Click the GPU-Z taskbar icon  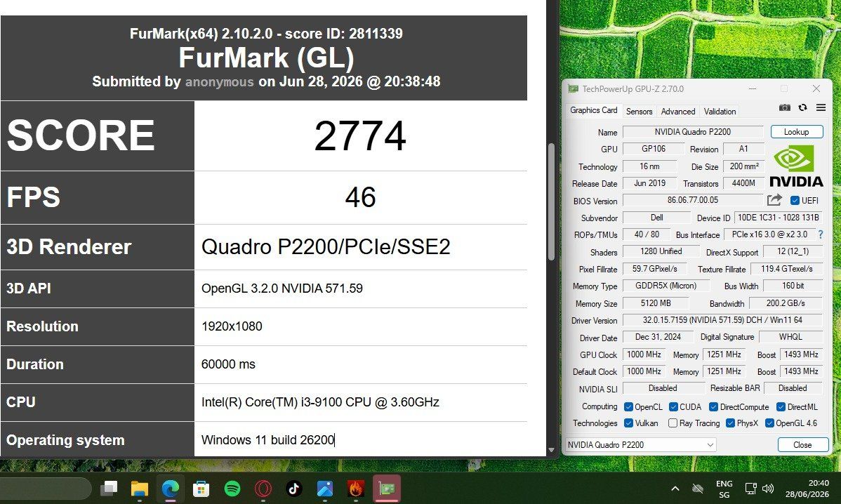tap(387, 489)
